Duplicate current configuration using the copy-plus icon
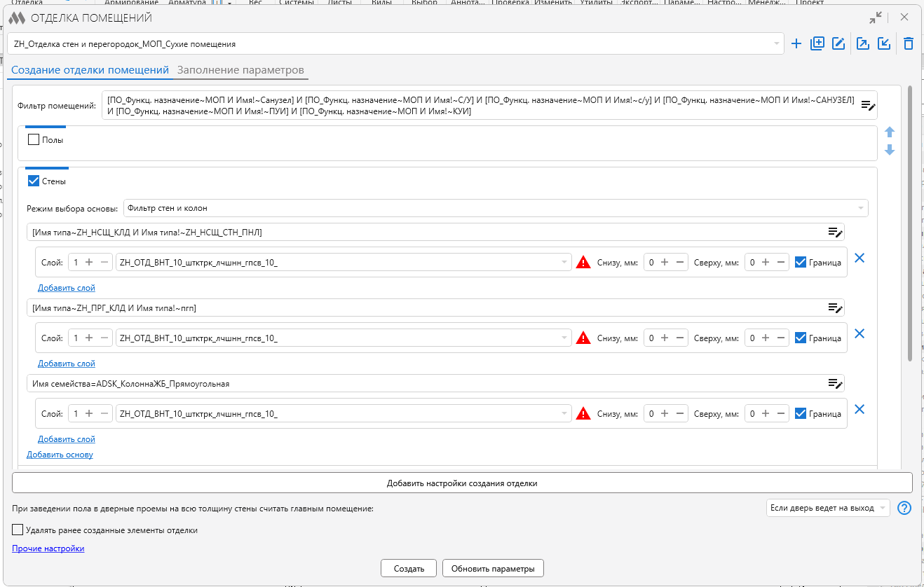The height and width of the screenshot is (587, 924). click(817, 44)
